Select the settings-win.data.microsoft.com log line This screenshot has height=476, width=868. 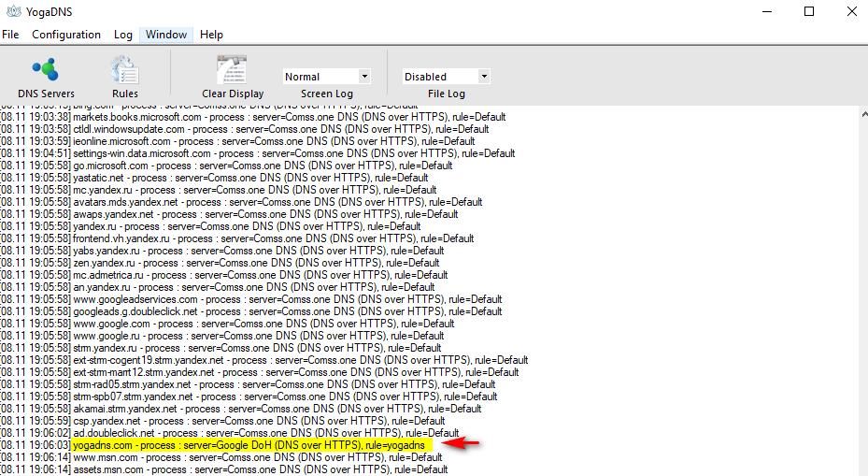pyautogui.click(x=258, y=153)
